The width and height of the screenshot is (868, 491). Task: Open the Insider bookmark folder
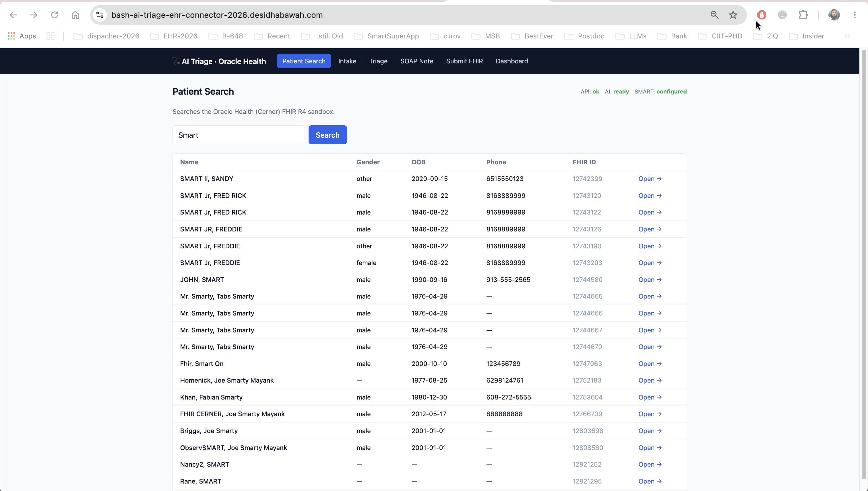click(x=807, y=36)
